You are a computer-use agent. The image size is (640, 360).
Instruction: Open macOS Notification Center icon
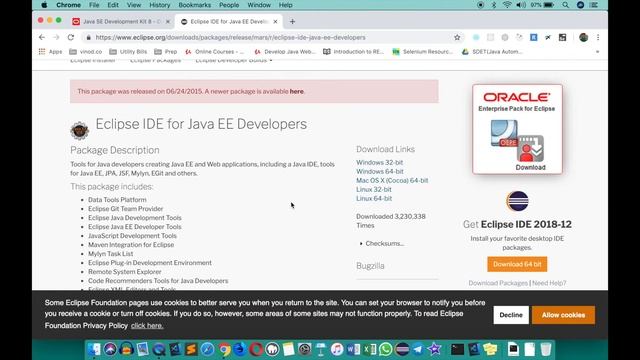pyautogui.click(x=594, y=5)
